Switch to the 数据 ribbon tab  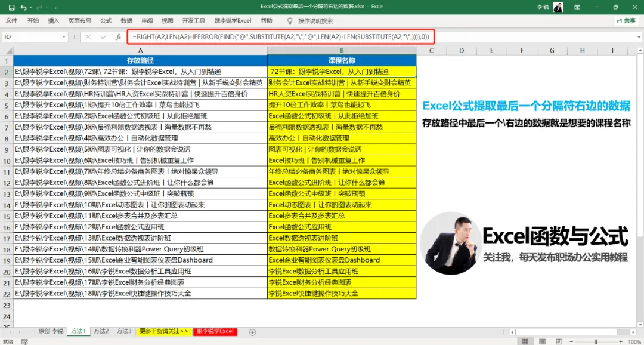(x=126, y=20)
